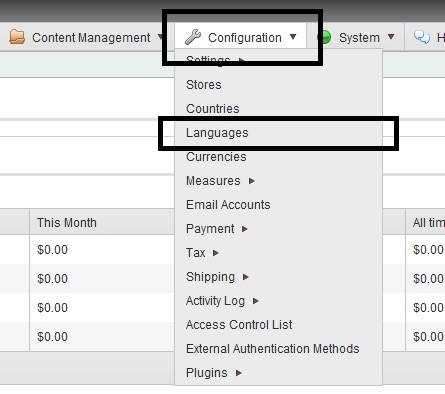The height and width of the screenshot is (394, 445).
Task: Click the Help speech bubbles icon
Action: (422, 37)
